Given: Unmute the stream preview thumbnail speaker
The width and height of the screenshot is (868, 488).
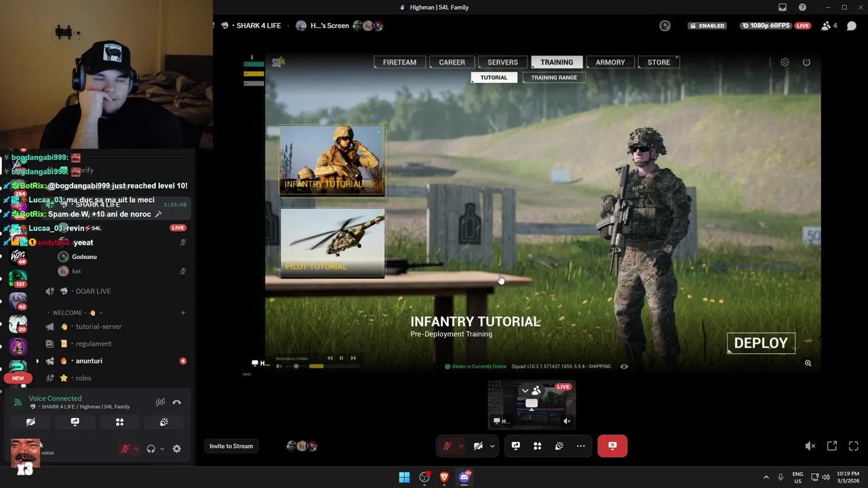Looking at the screenshot, I should click(567, 421).
